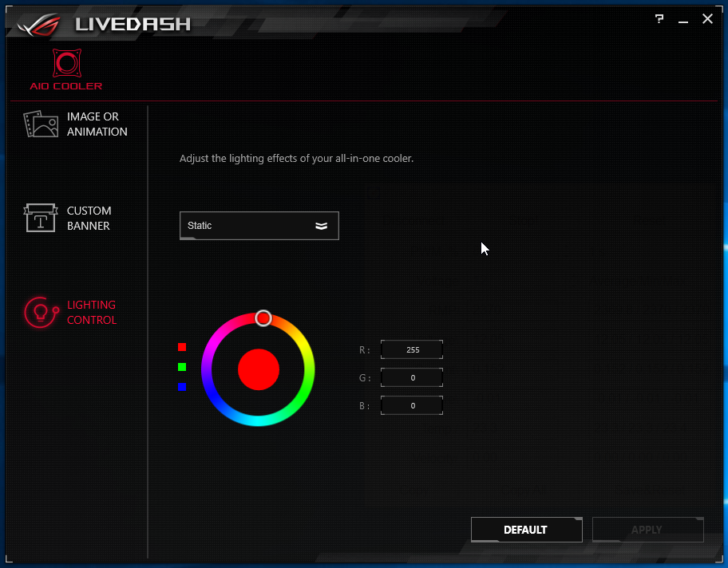Open help with the question mark icon

click(x=659, y=19)
